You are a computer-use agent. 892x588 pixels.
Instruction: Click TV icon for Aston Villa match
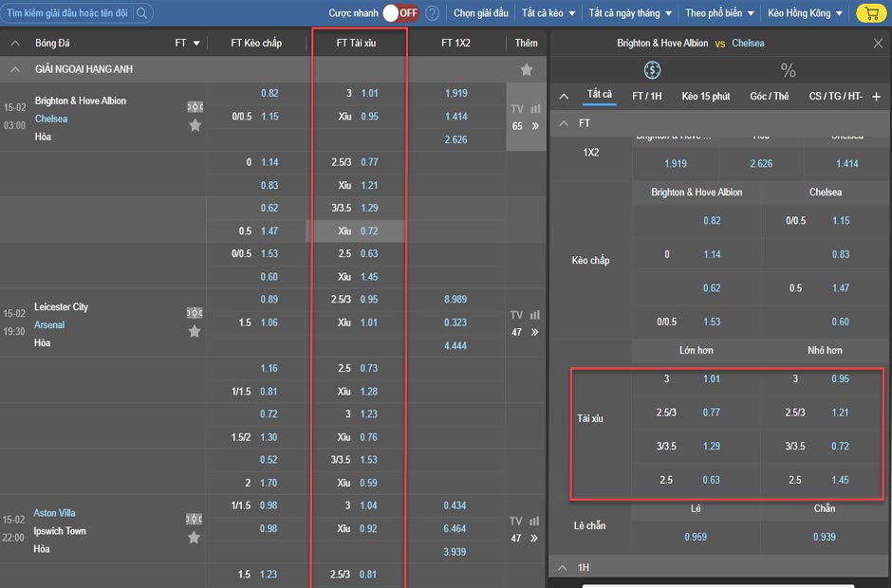515,521
